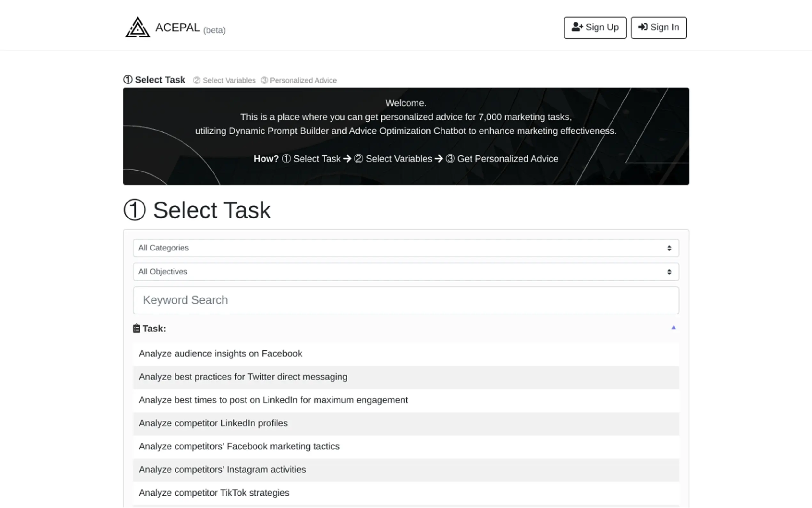Select Analyze best practices for Twitter direct messaging
The width and height of the screenshot is (812, 508).
(243, 377)
